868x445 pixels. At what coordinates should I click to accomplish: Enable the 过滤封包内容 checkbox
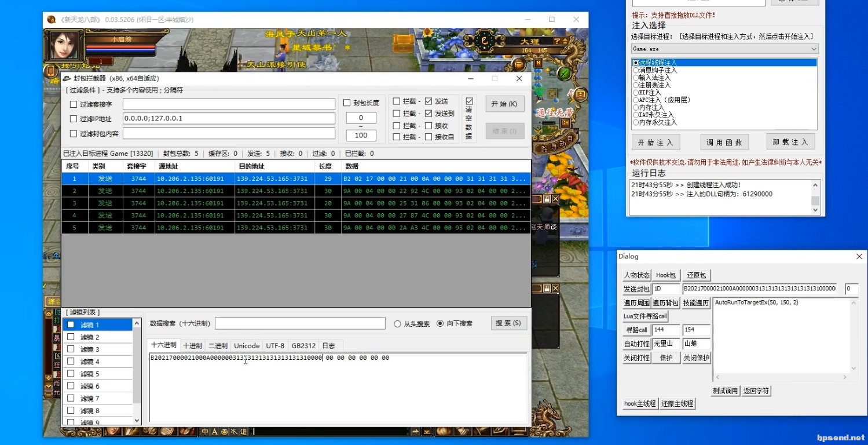point(74,134)
